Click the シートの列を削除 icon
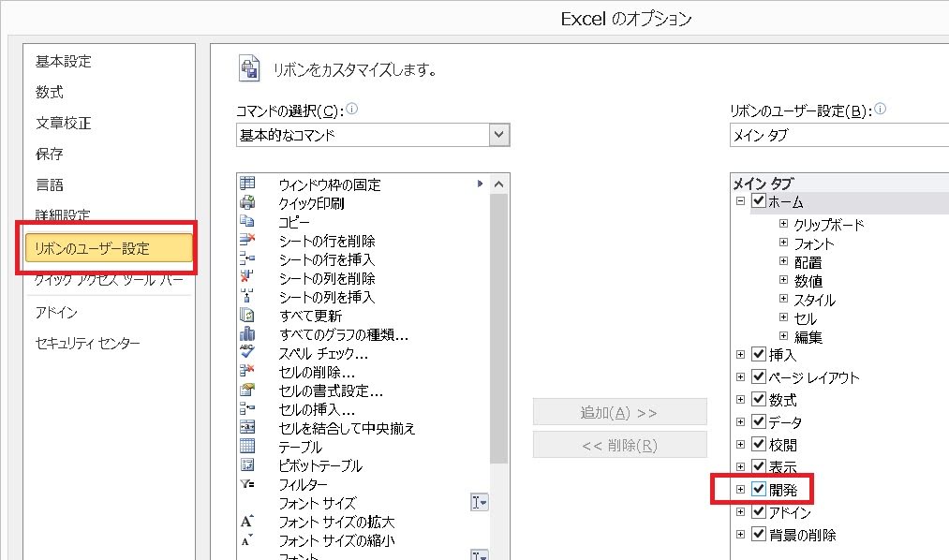 click(247, 277)
